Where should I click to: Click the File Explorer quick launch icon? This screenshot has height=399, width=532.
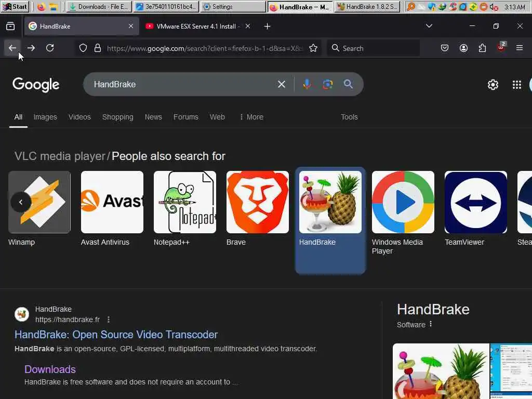tap(54, 7)
